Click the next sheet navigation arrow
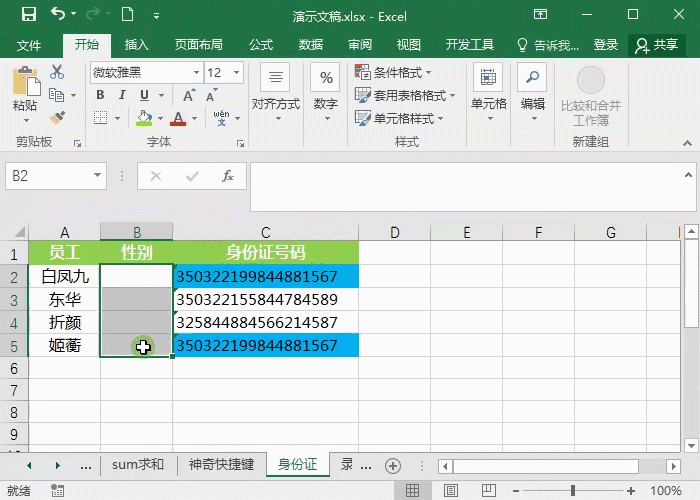 click(x=58, y=466)
